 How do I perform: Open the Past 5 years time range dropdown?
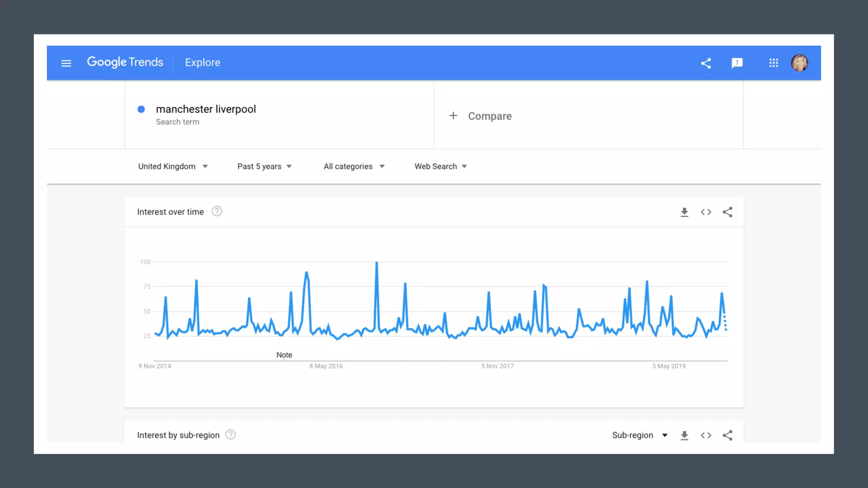[264, 166]
